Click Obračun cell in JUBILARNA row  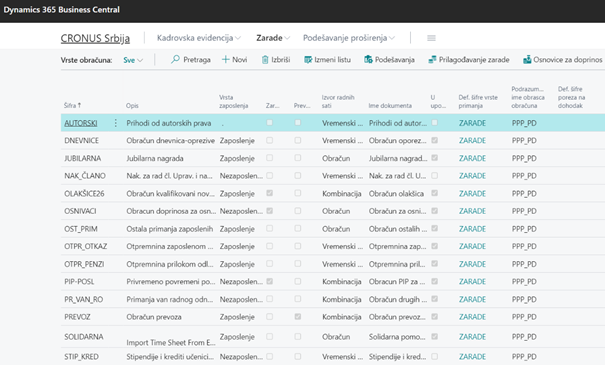tap(336, 158)
